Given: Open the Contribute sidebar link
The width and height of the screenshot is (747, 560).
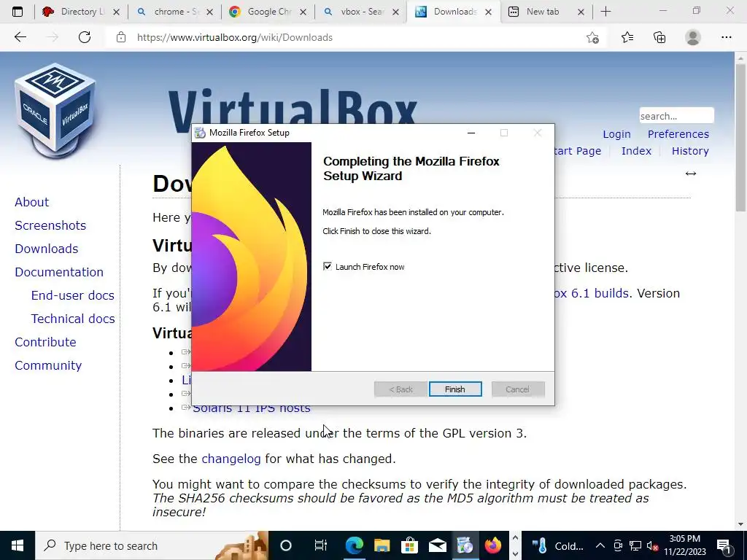Looking at the screenshot, I should (x=45, y=342).
